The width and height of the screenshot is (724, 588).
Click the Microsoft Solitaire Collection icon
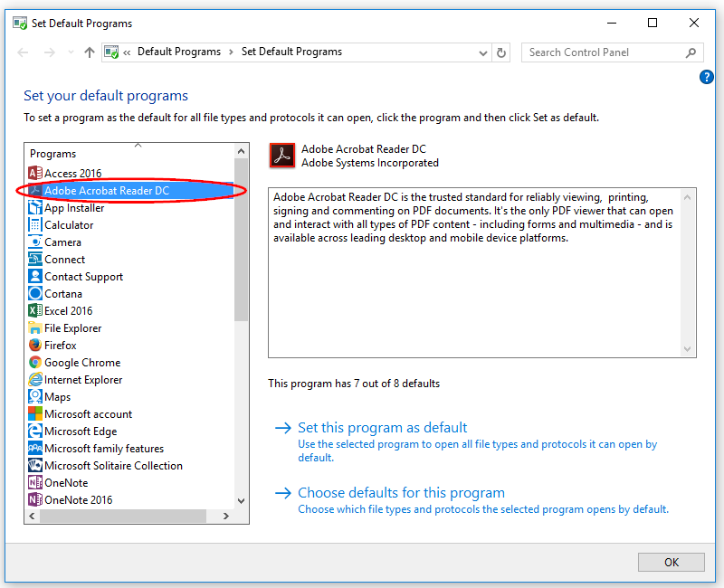click(35, 465)
